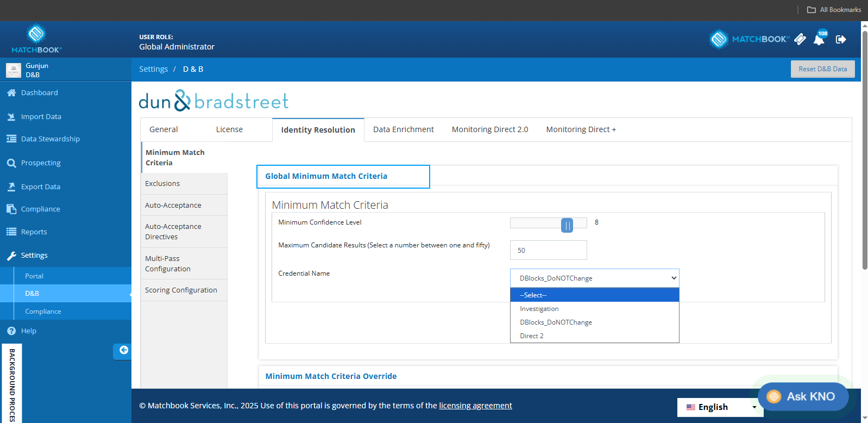The image size is (868, 423).
Task: Open the Exclusions side menu item
Action: point(184,184)
